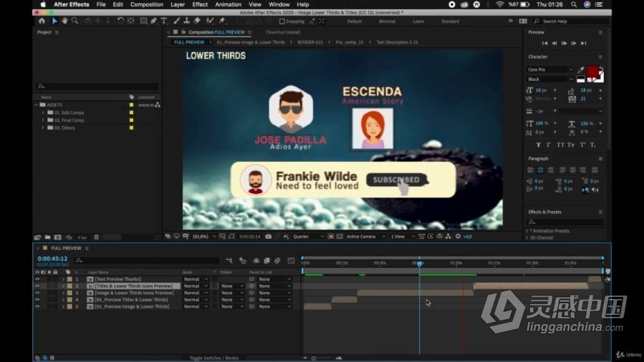Switch to the Standard workspace
The height and width of the screenshot is (362, 644).
pos(450,21)
